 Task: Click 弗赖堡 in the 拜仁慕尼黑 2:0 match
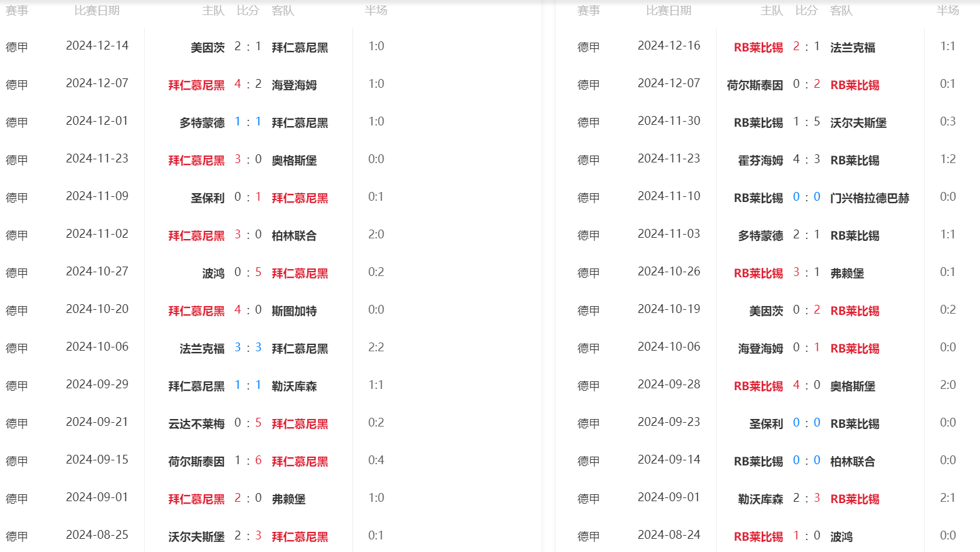click(x=288, y=499)
